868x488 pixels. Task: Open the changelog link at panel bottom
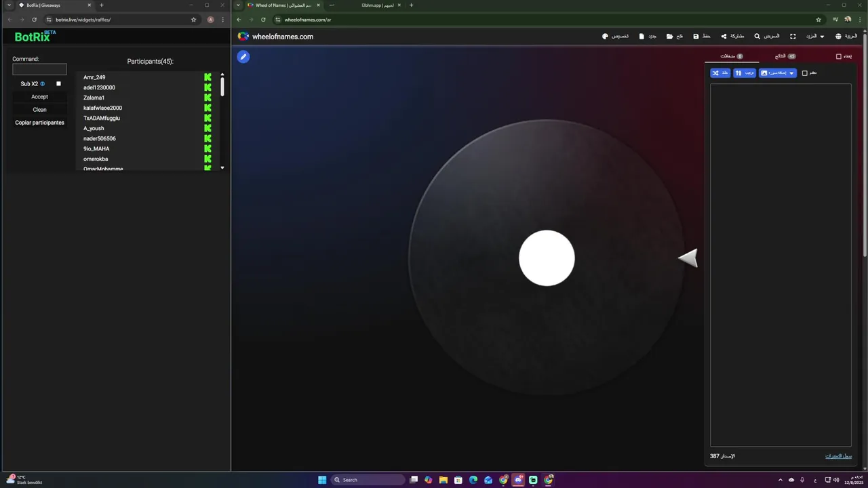pyautogui.click(x=838, y=456)
